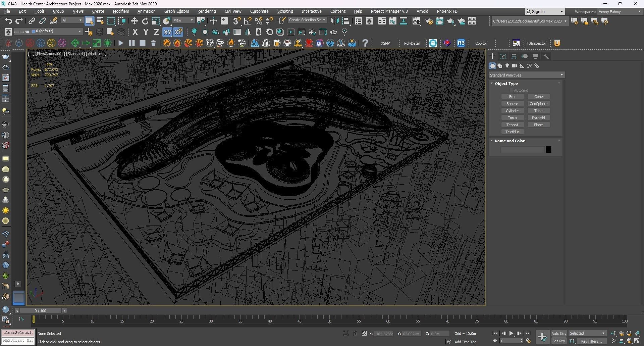Screen dimensions: 644x349
Task: Go to end of animation
Action: [x=528, y=334]
